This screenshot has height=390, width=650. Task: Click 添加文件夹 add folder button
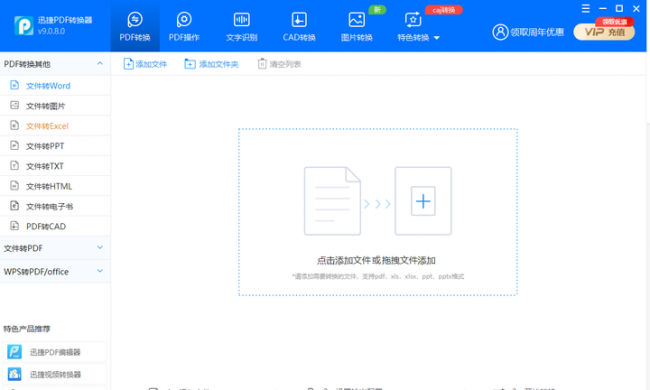point(211,64)
